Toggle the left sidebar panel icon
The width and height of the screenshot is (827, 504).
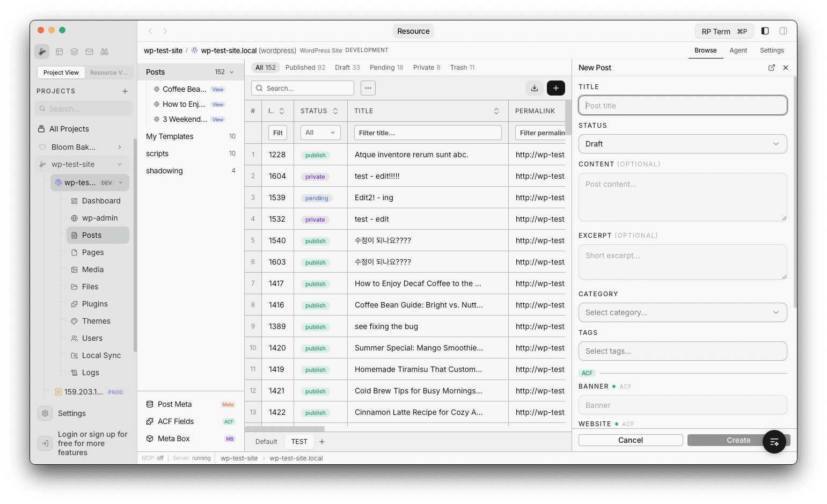tap(765, 31)
